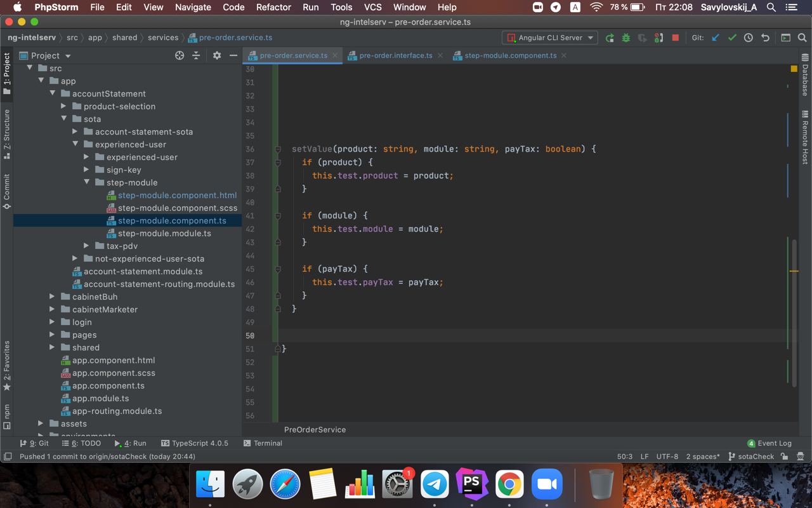Open the VCS menu

[x=372, y=7]
